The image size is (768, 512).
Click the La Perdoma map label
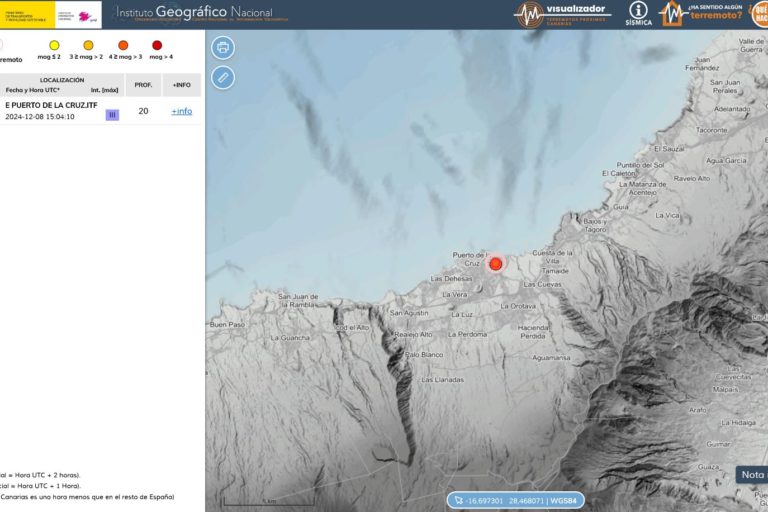point(467,335)
